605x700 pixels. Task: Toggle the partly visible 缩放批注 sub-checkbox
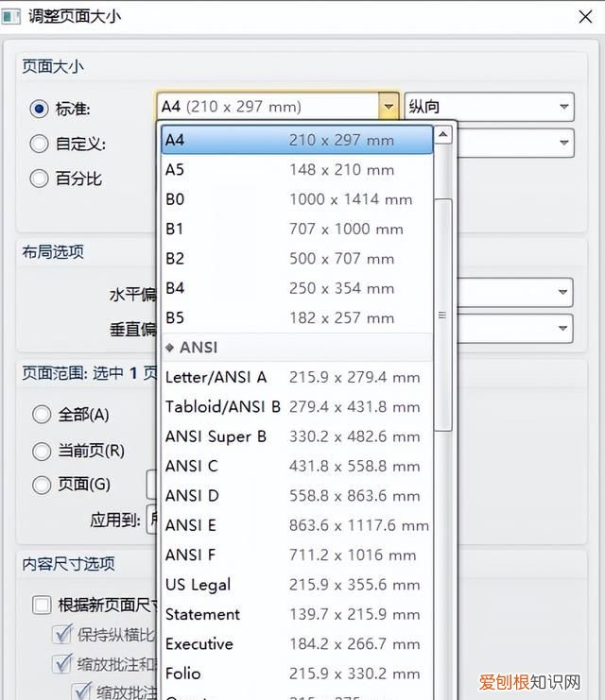[81, 691]
